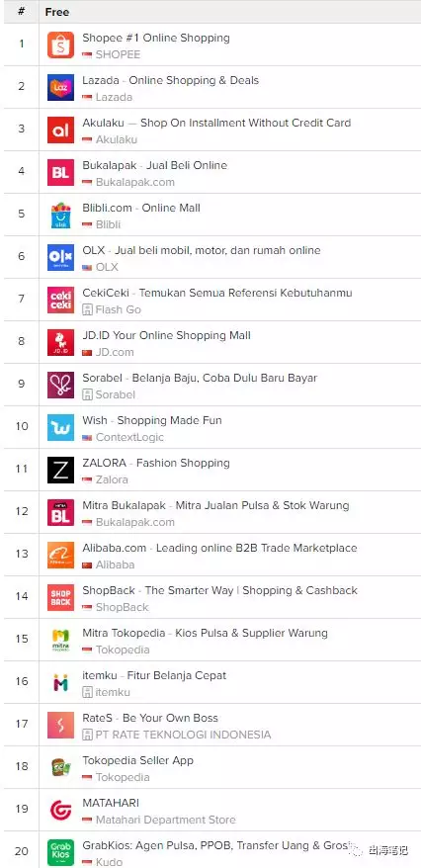Click the # rank column header
Image resolution: width=421 pixels, height=868 pixels.
[21, 12]
